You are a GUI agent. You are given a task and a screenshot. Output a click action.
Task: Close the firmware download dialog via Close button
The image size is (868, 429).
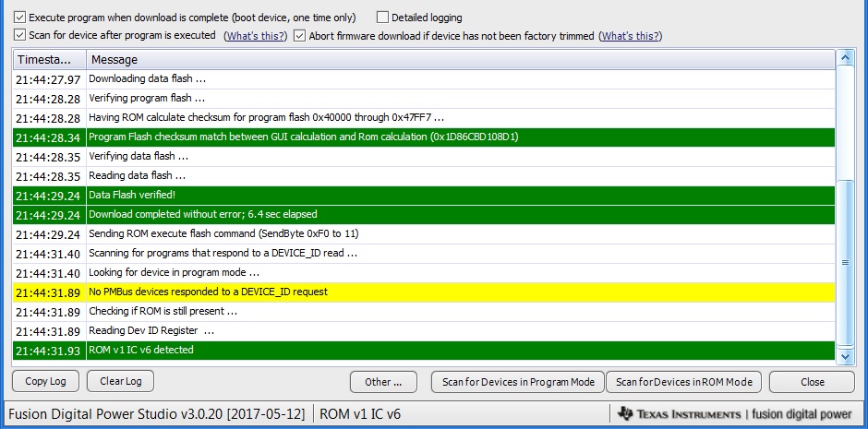click(x=812, y=382)
